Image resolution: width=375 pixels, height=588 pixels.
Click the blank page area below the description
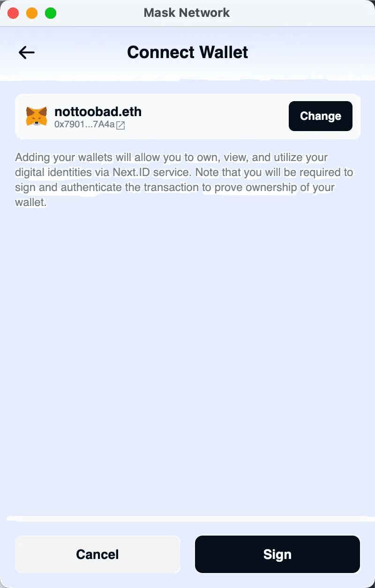(187, 360)
